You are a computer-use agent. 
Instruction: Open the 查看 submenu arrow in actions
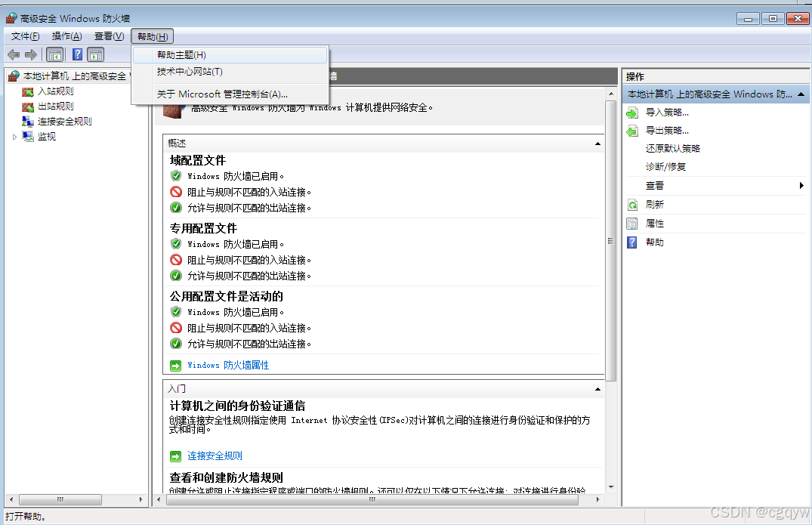click(x=801, y=185)
